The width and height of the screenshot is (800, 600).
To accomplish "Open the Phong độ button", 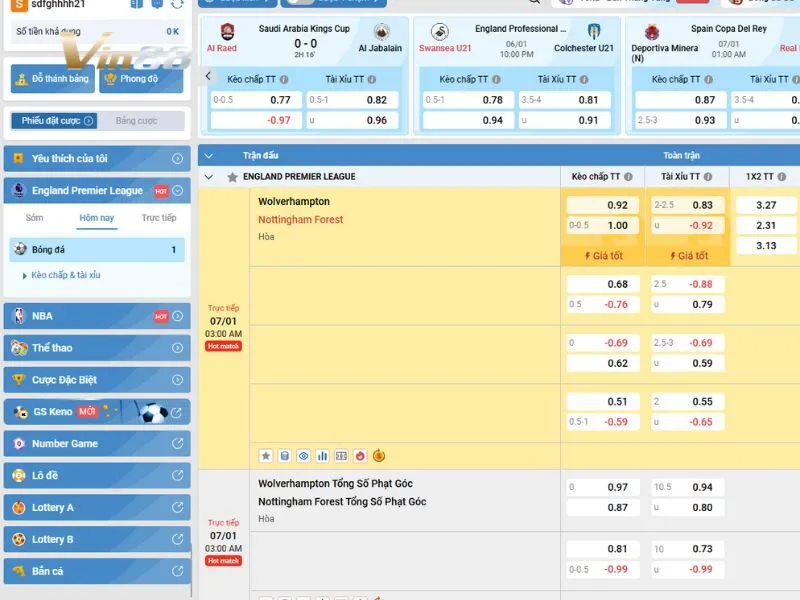I will pos(141,79).
